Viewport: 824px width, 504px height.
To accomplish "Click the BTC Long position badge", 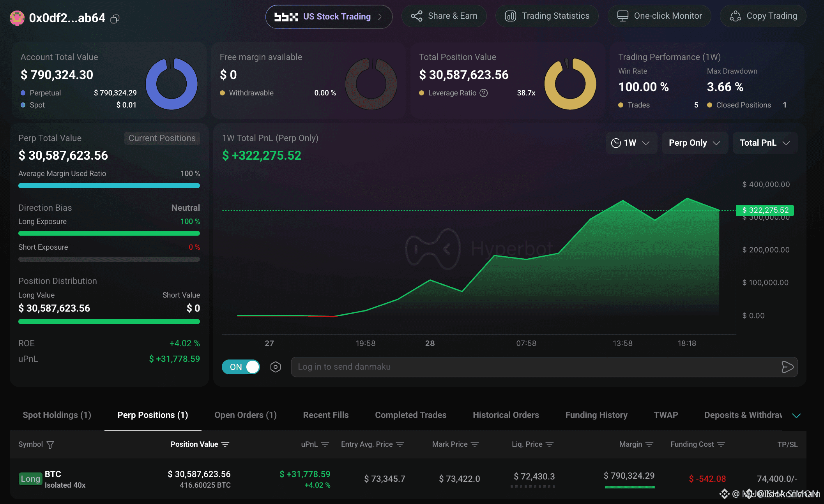I will 30,479.
